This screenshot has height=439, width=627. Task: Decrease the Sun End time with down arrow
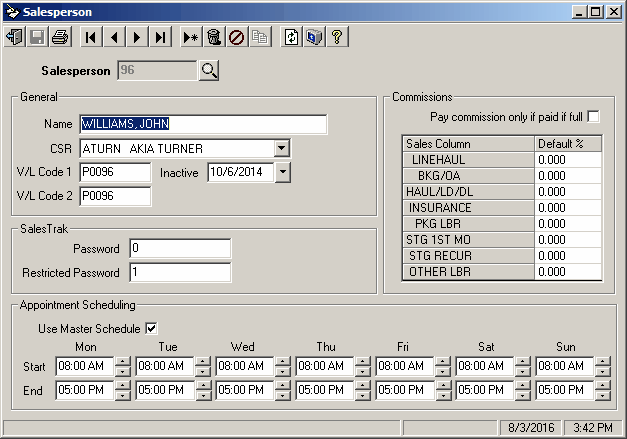click(603, 395)
